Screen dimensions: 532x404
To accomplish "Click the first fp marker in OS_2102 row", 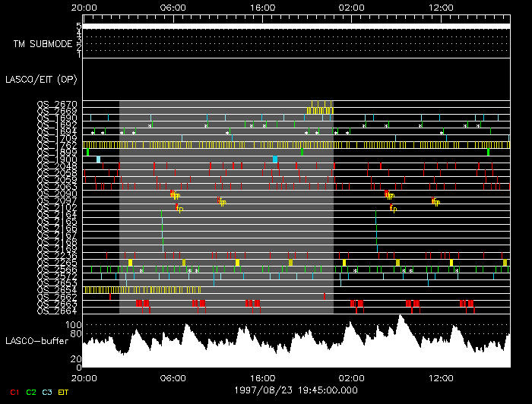I will (x=180, y=207).
